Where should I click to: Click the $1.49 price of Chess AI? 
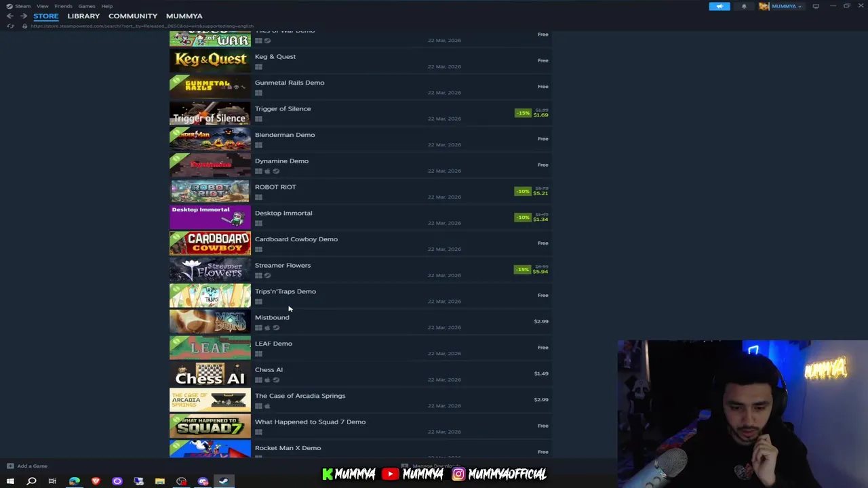click(x=541, y=373)
